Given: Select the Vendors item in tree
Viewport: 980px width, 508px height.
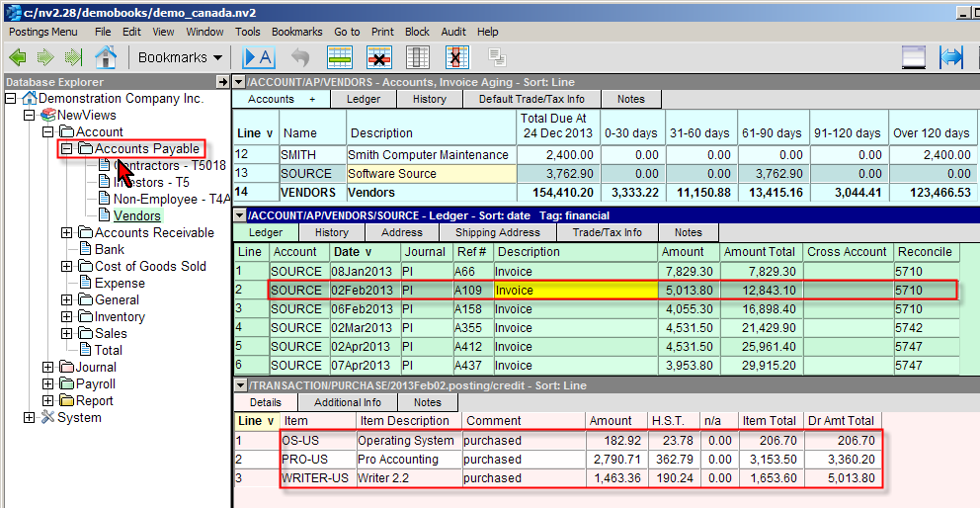Looking at the screenshot, I should tap(136, 215).
